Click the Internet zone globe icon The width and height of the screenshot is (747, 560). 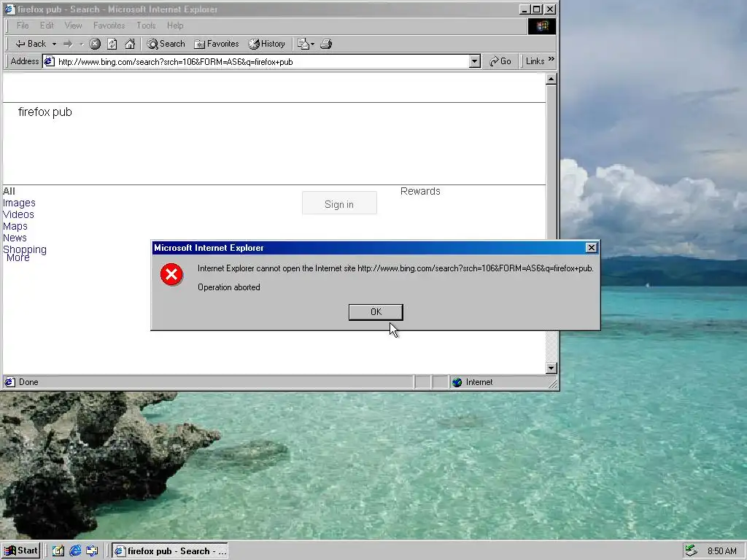click(457, 382)
